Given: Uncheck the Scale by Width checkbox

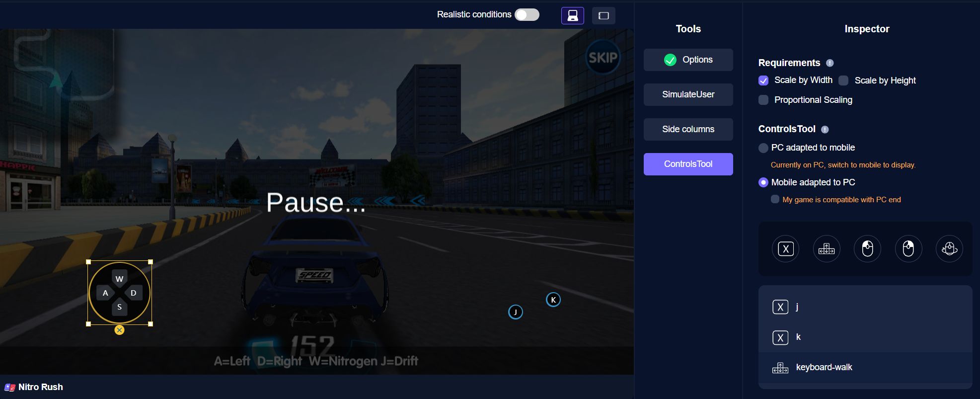Looking at the screenshot, I should 763,80.
